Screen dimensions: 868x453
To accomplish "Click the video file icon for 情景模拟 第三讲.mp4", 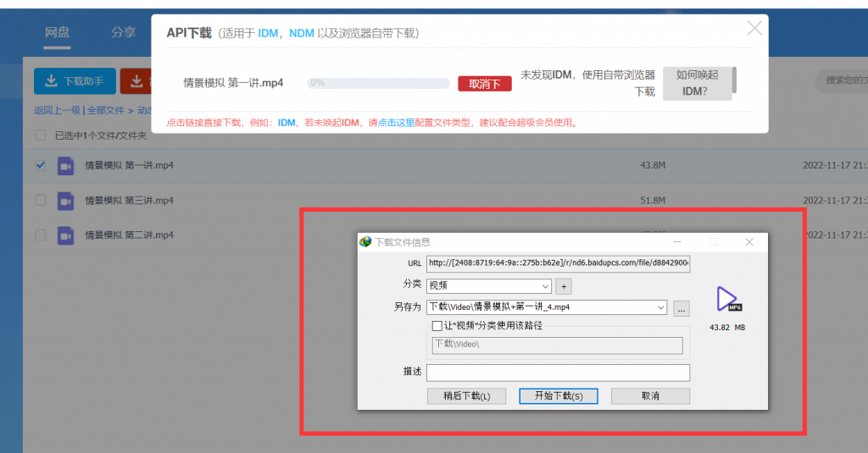I will 65,201.
